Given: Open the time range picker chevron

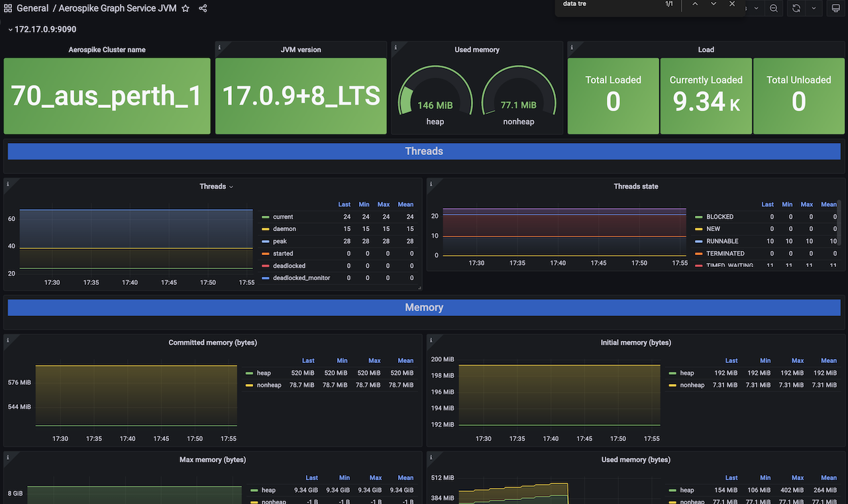Looking at the screenshot, I should 756,9.
